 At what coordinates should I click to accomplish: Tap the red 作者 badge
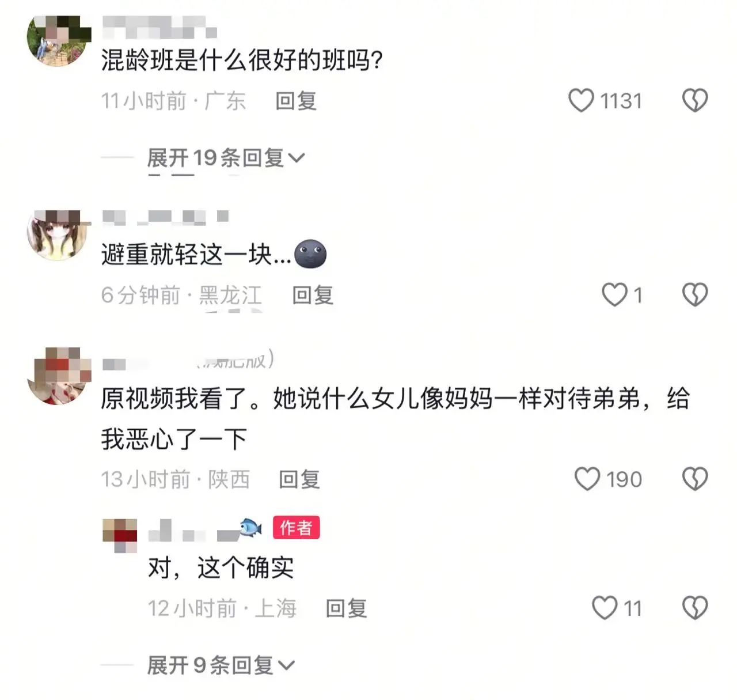tap(296, 527)
